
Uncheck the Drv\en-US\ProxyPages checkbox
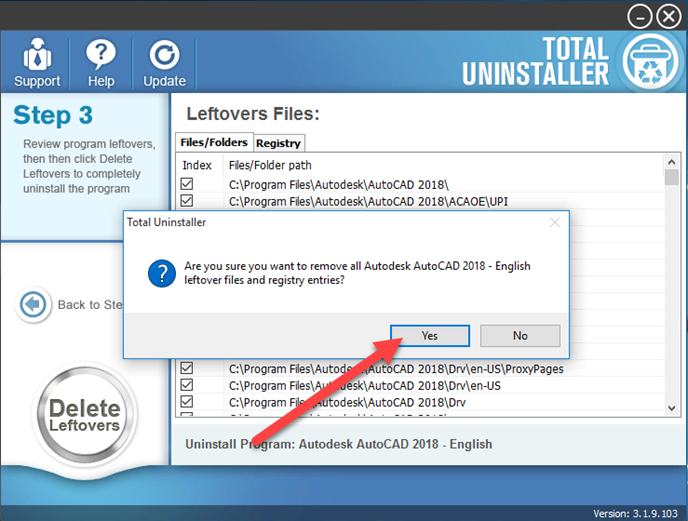click(x=187, y=368)
